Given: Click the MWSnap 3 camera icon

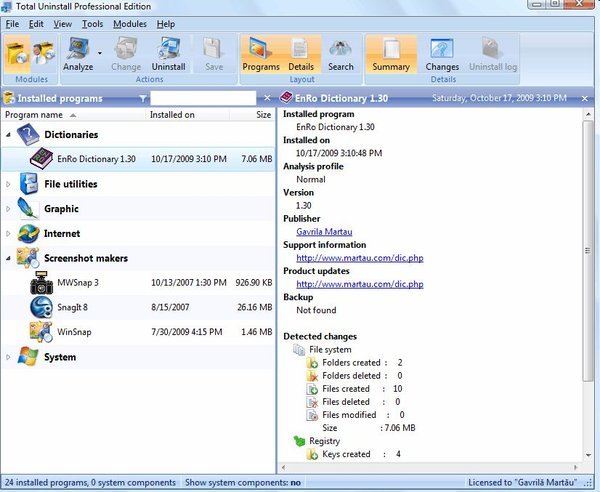Looking at the screenshot, I should tap(41, 283).
